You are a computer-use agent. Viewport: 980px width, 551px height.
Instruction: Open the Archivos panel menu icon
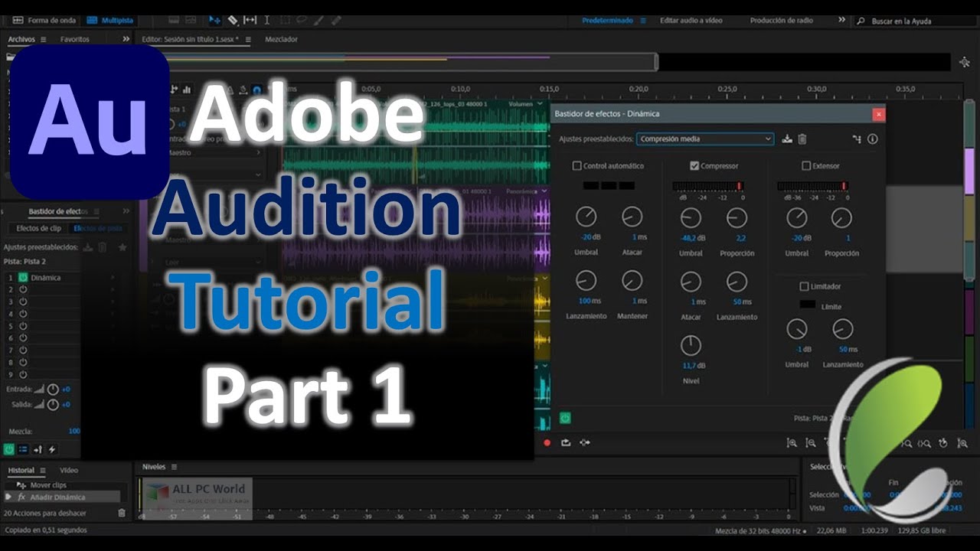tap(43, 39)
